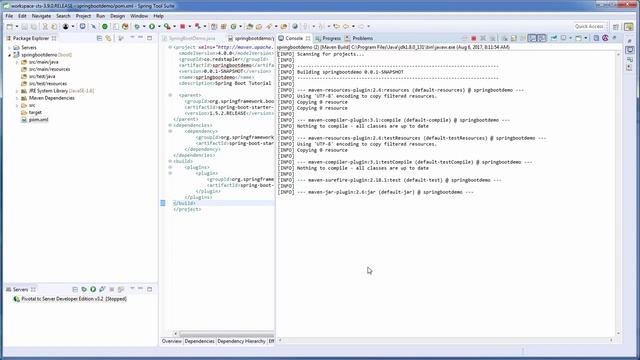Click the red Stop square toolbar icon
640x360 pixels.
[x=182, y=27]
